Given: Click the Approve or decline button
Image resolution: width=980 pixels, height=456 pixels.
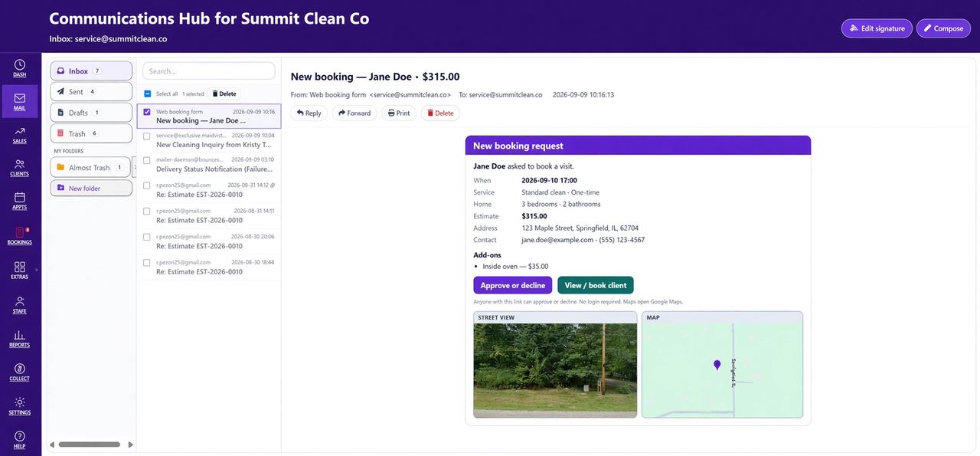Looking at the screenshot, I should pos(513,285).
